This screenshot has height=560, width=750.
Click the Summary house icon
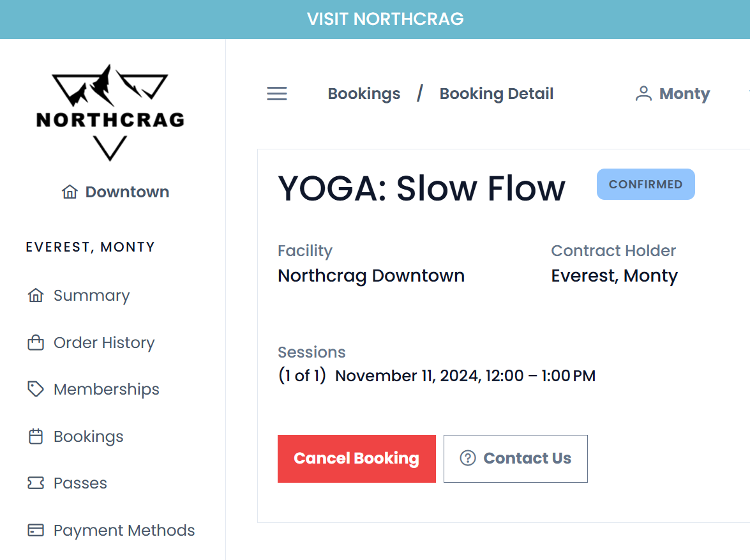click(36, 296)
